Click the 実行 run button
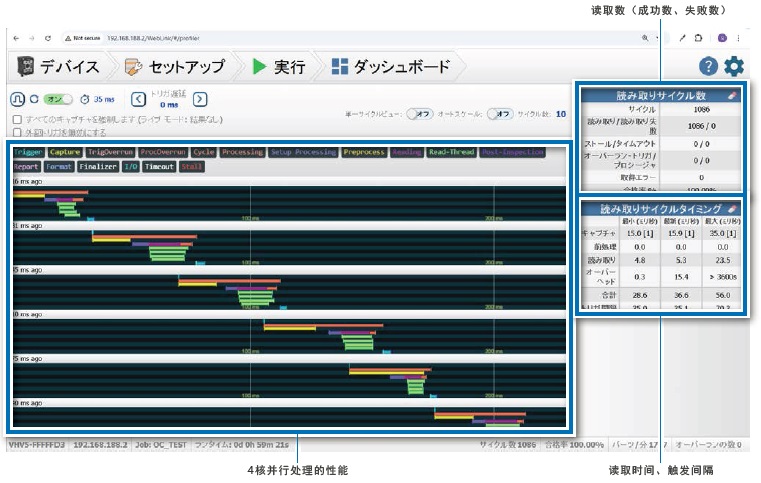This screenshot has height=483, width=761. click(278, 67)
